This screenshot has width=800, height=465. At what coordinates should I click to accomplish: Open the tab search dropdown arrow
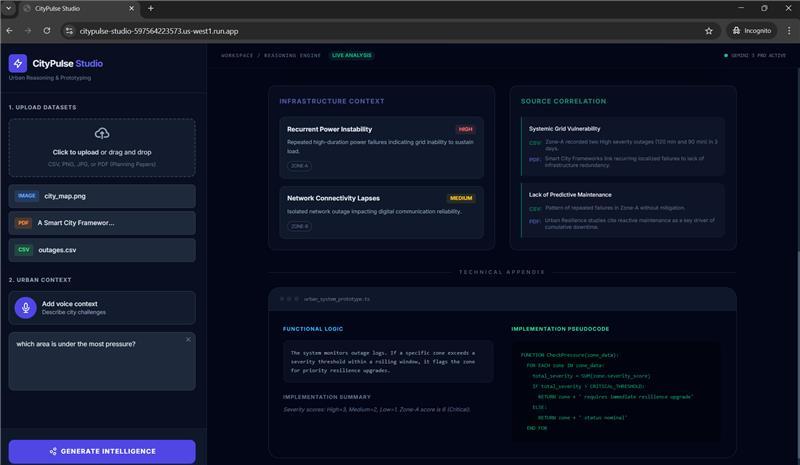click(x=8, y=8)
